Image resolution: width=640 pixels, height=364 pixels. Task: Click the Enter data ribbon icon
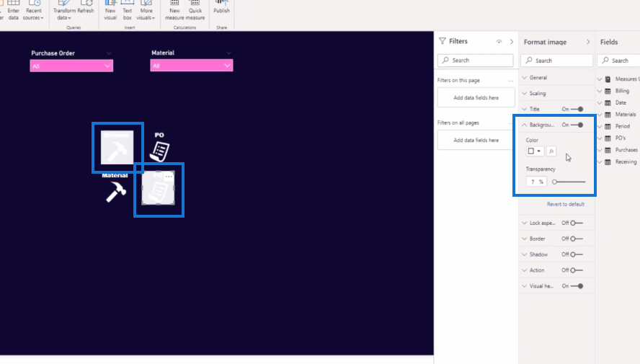(x=13, y=10)
